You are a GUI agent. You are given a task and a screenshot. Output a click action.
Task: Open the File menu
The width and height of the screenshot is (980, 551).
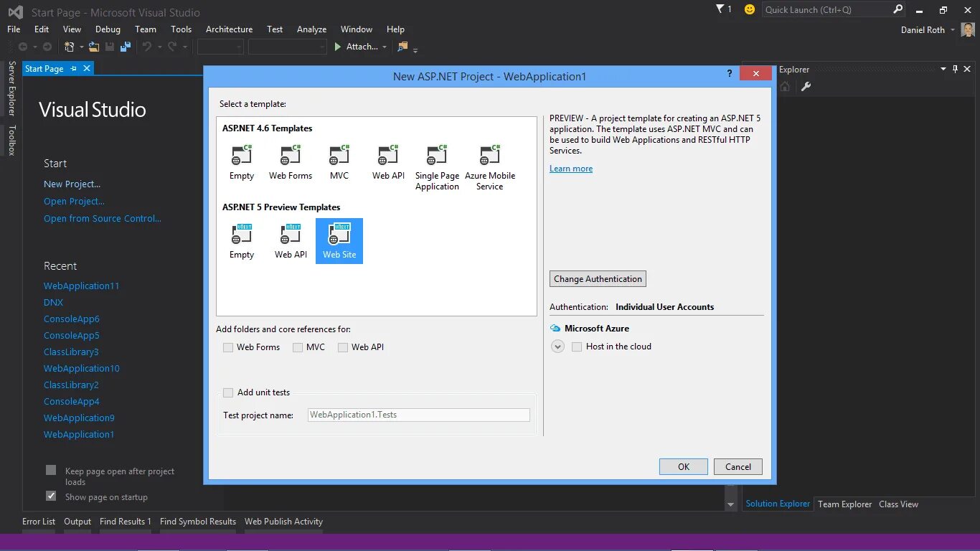[14, 29]
